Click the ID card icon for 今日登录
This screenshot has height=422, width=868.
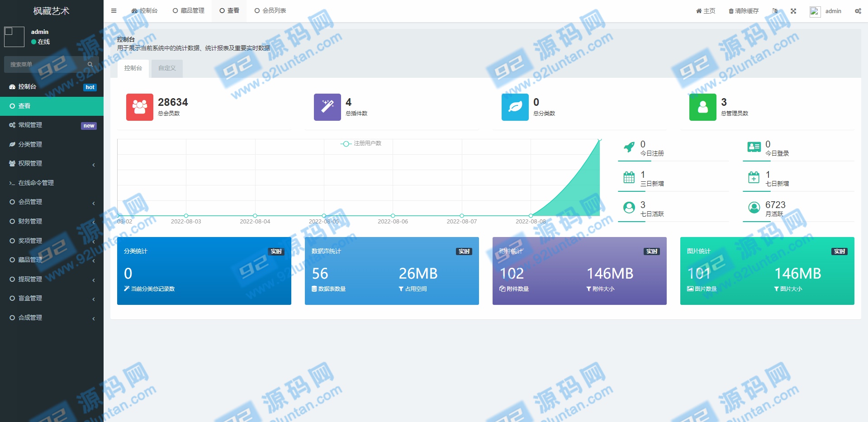click(754, 147)
